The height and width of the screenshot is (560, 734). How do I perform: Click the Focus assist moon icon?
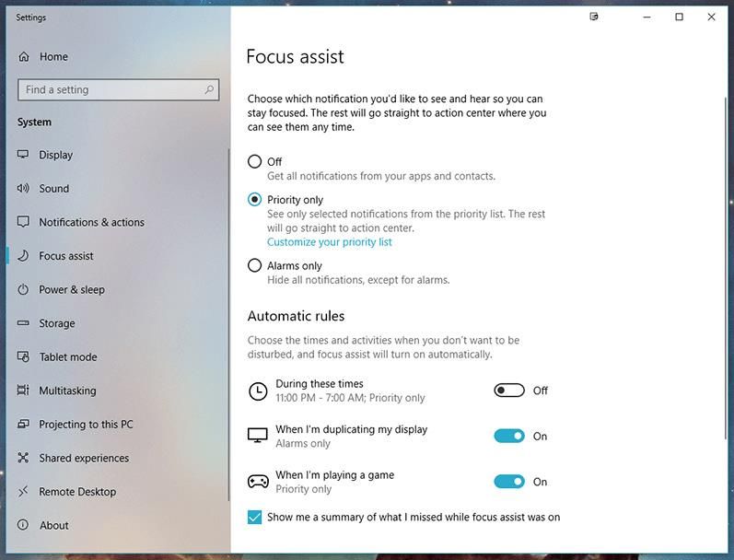click(23, 256)
